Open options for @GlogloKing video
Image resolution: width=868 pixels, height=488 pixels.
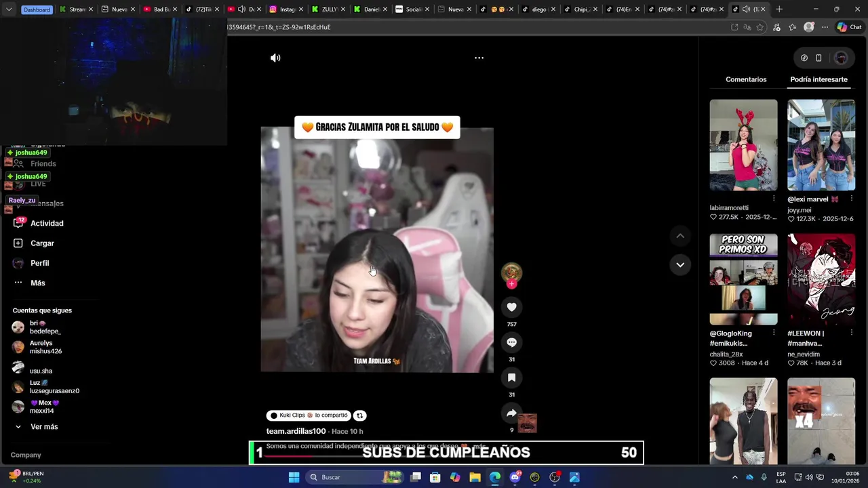[x=774, y=333]
